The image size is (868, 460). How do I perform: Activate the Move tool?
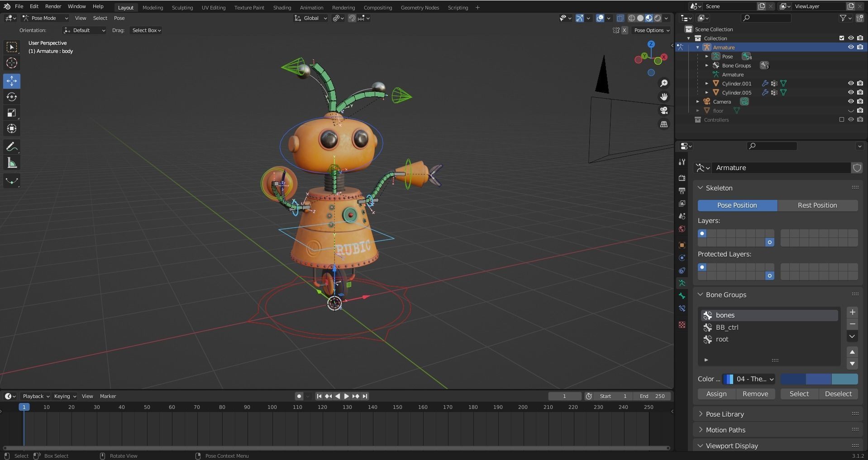pos(12,81)
